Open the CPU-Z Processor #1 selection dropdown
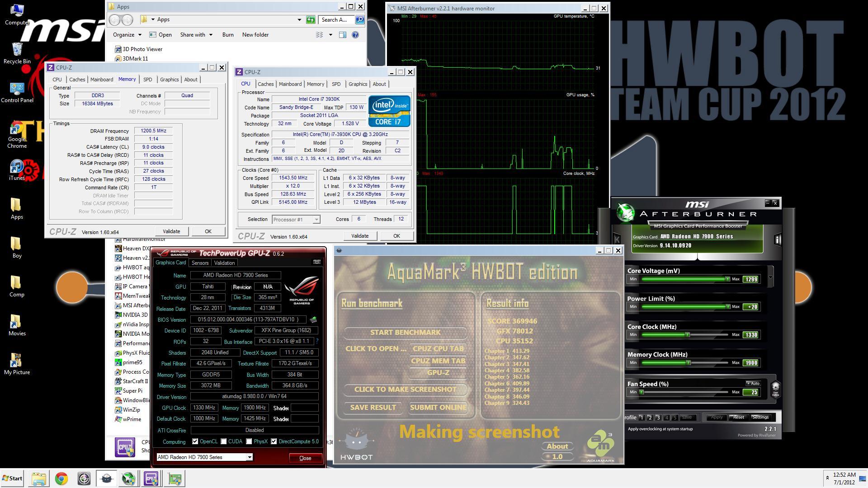 click(x=316, y=220)
